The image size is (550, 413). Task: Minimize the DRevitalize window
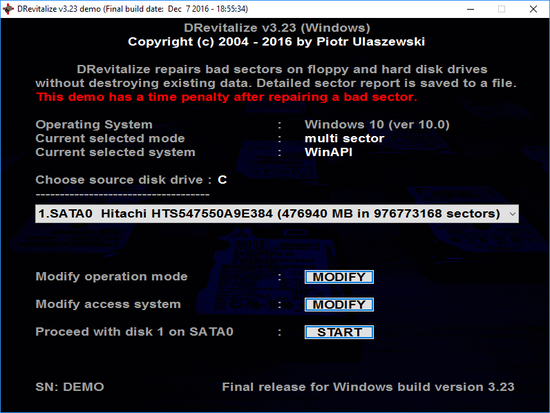click(470, 9)
